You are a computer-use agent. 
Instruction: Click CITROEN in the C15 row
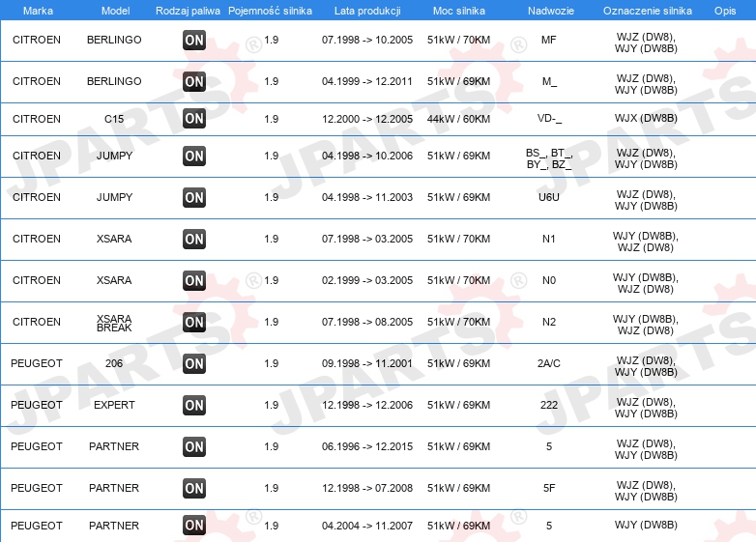point(37,119)
